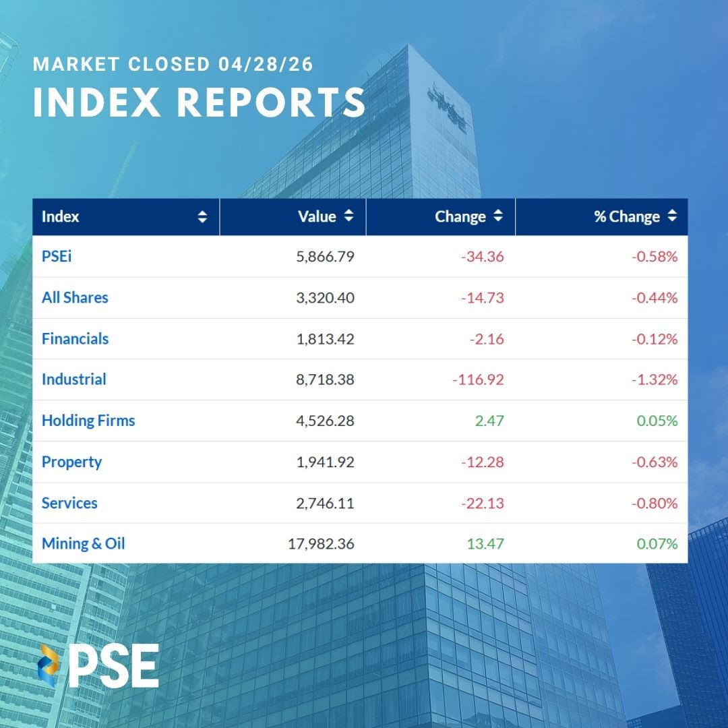The image size is (728, 728).
Task: Open the All Shares index link
Action: coord(75,297)
